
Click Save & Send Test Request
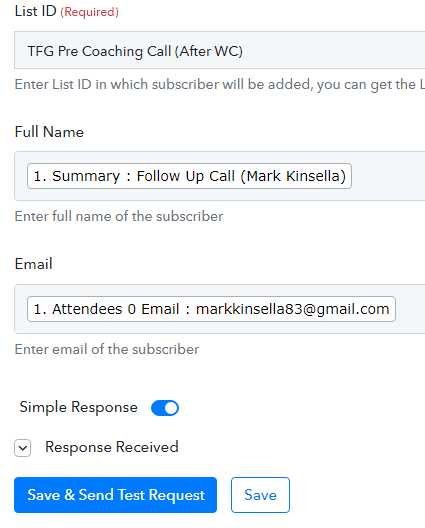[116, 495]
